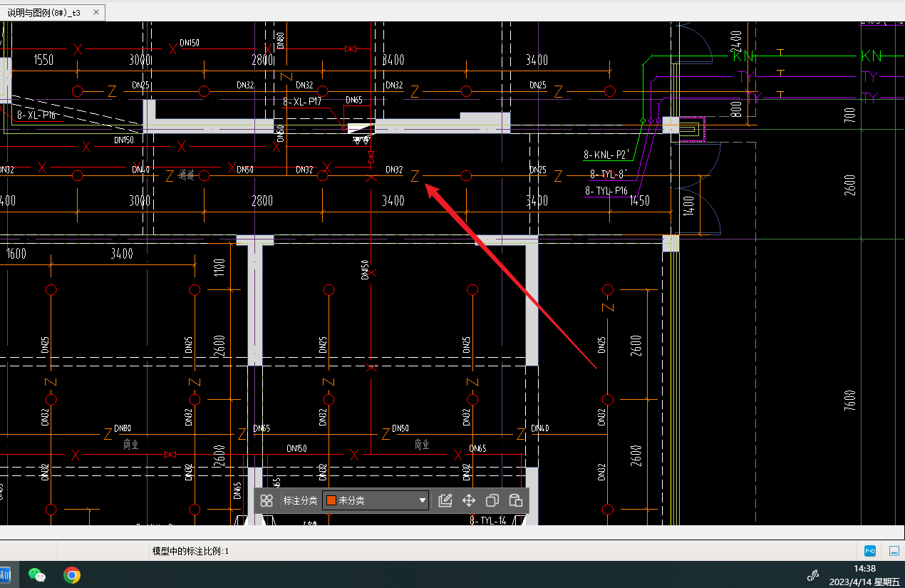Click the vertical 7600 dimension text
Viewport: 905px width, 588px height.
pyautogui.click(x=849, y=401)
